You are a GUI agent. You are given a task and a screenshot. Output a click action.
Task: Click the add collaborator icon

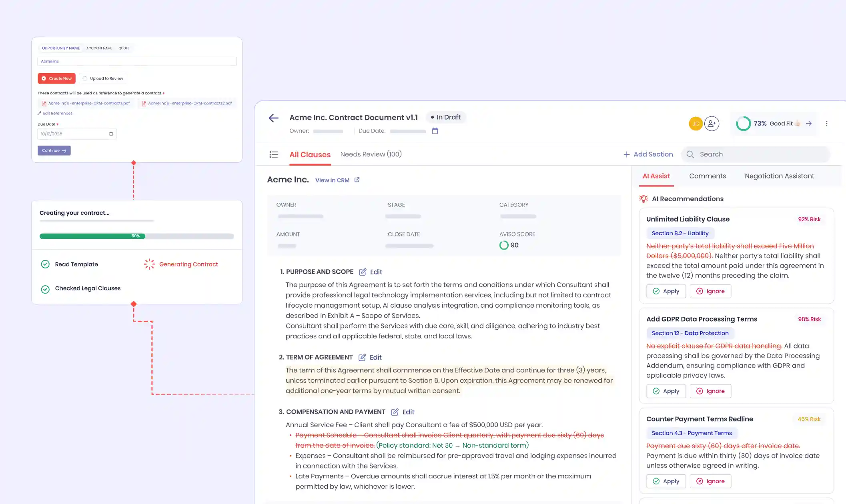(712, 124)
